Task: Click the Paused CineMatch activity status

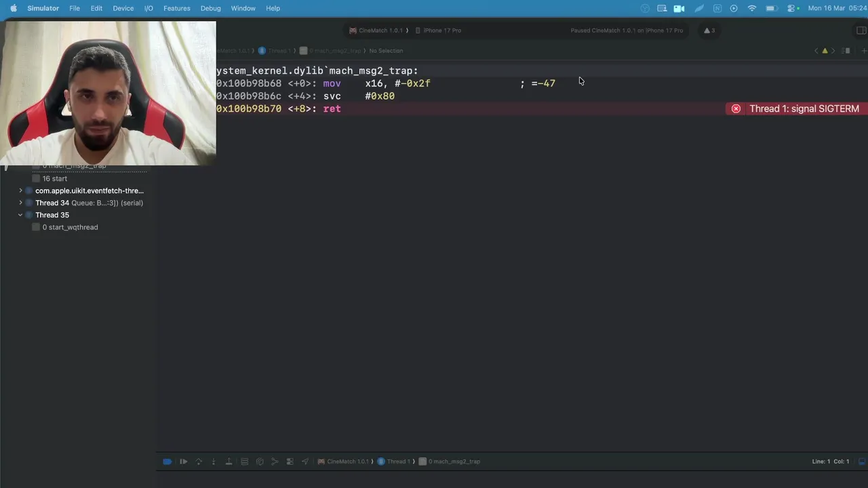Action: click(627, 30)
